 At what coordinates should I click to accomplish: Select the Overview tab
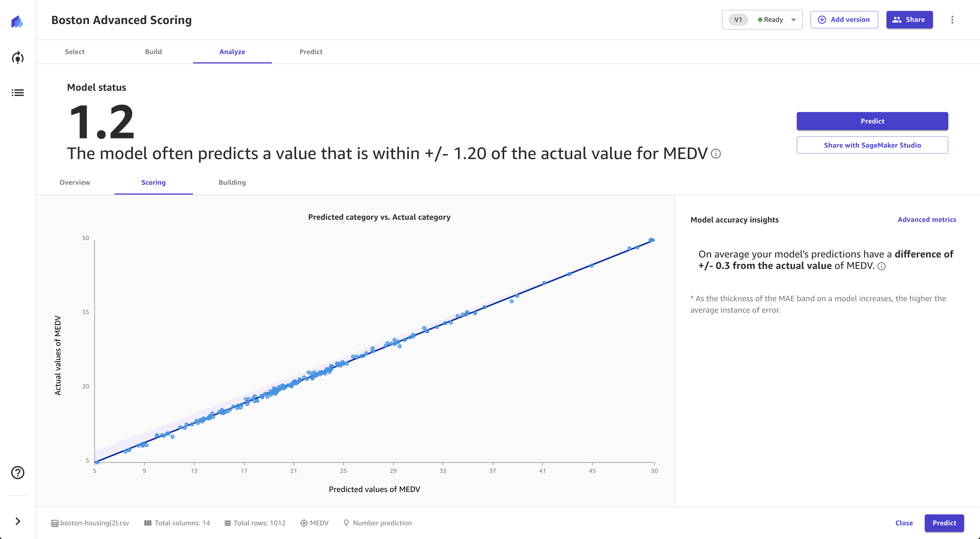click(75, 182)
